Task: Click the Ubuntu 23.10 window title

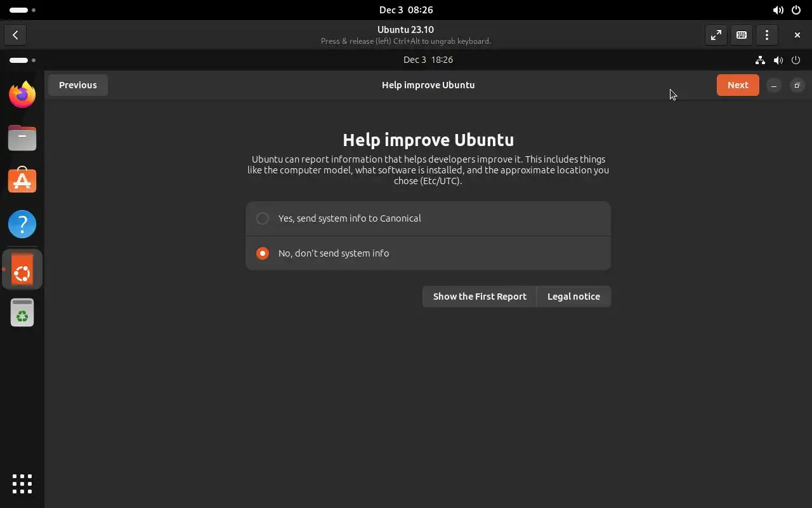Action: pyautogui.click(x=405, y=29)
